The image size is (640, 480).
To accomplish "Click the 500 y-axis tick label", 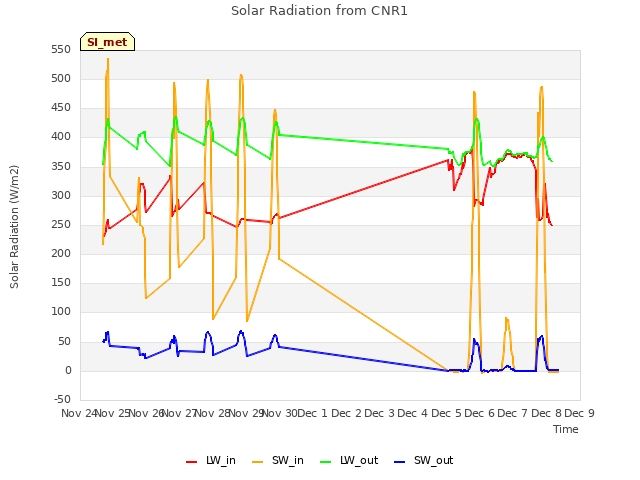I will (61, 78).
